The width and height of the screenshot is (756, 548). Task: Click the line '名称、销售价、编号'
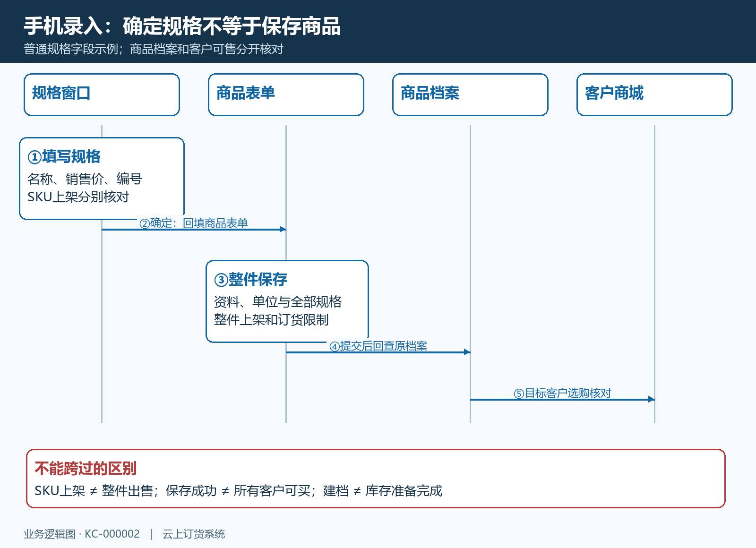pyautogui.click(x=85, y=179)
